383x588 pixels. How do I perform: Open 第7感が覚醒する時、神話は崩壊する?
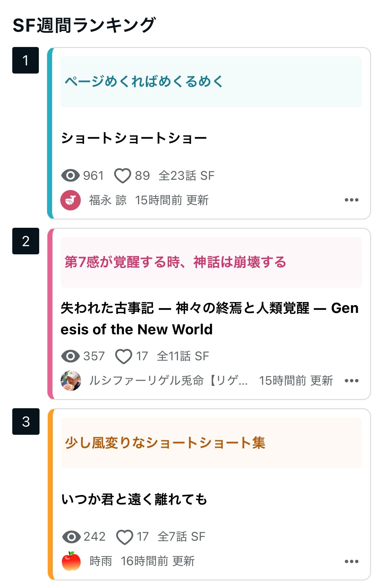click(x=175, y=262)
